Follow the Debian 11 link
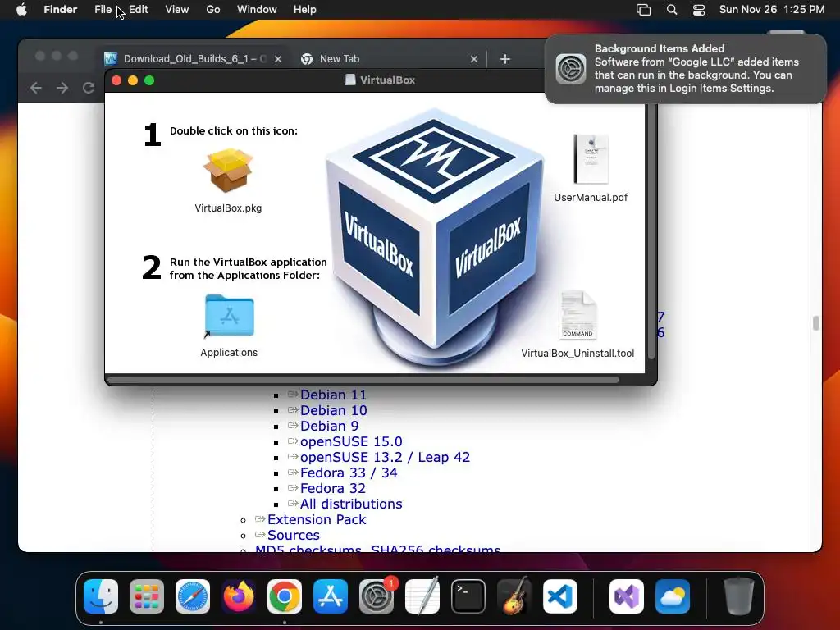Viewport: 840px width, 630px height. [x=333, y=395]
